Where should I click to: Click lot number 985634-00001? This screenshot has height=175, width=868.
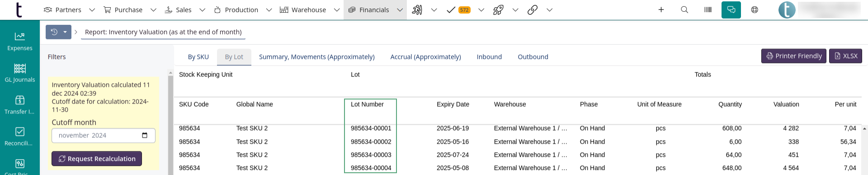371,128
